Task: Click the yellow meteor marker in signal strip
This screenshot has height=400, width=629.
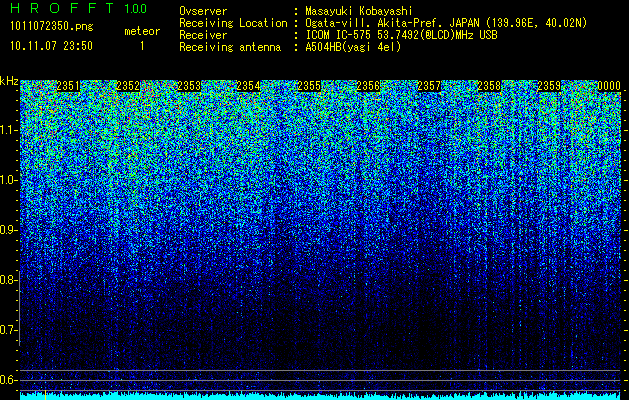Action: tap(45, 395)
